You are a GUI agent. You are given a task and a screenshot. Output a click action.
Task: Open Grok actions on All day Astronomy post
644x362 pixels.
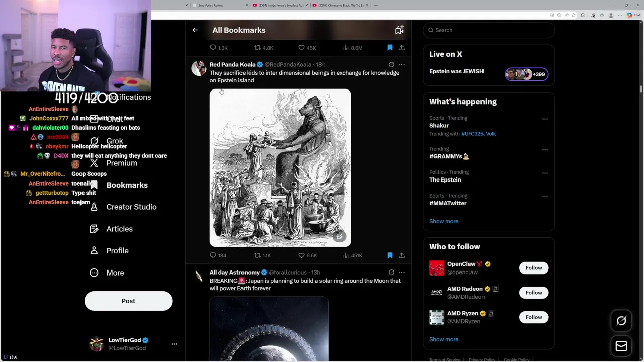pyautogui.click(x=391, y=273)
